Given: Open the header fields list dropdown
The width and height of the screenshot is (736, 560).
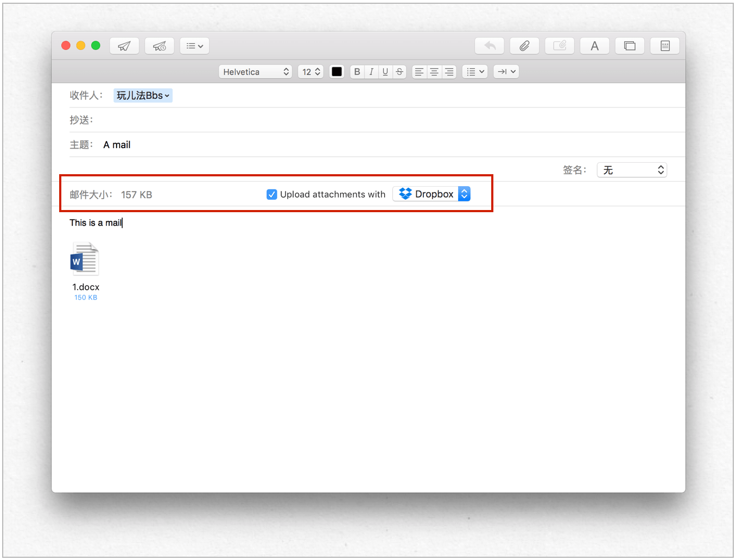Looking at the screenshot, I should [x=194, y=46].
